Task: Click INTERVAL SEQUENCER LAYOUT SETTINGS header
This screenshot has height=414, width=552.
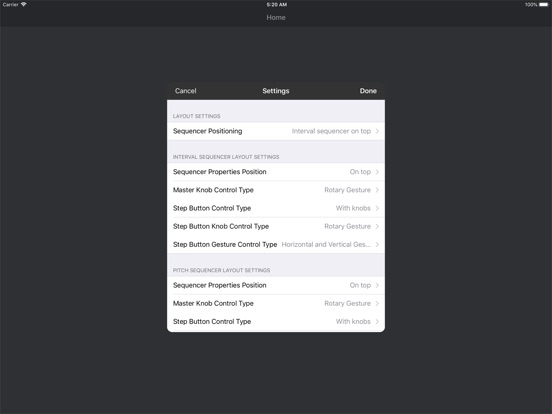Action: pos(226,157)
